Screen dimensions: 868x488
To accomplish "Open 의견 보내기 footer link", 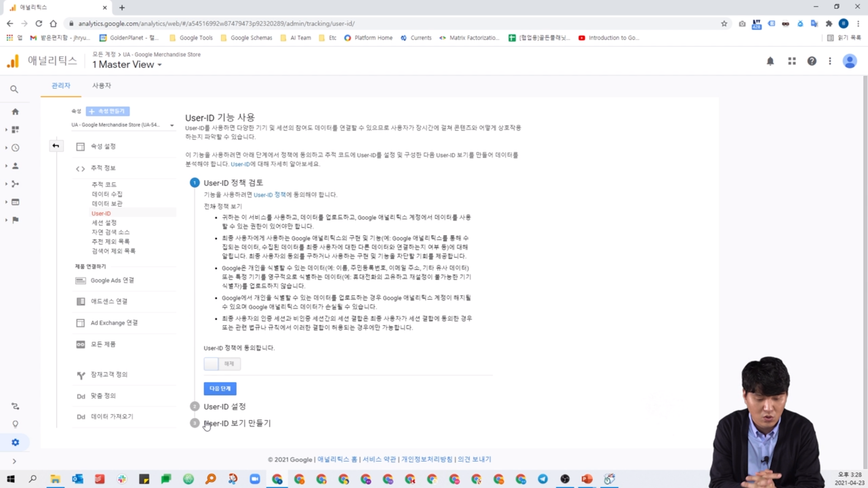I will coord(474,459).
